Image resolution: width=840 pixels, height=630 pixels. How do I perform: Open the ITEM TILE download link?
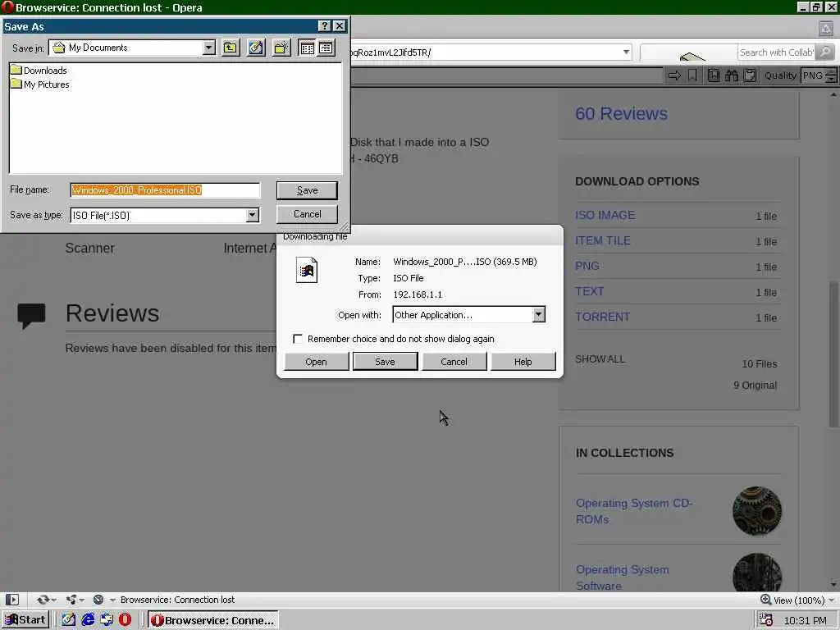[603, 240]
